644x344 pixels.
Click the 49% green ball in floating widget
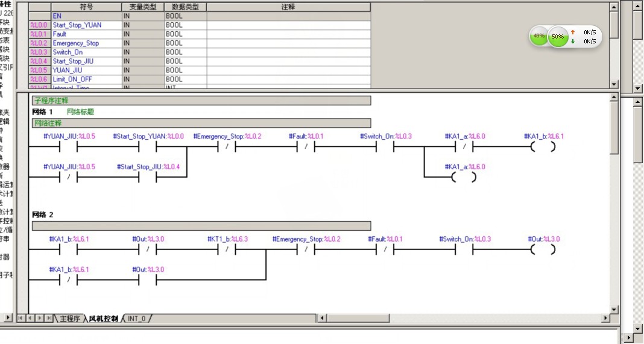click(538, 36)
